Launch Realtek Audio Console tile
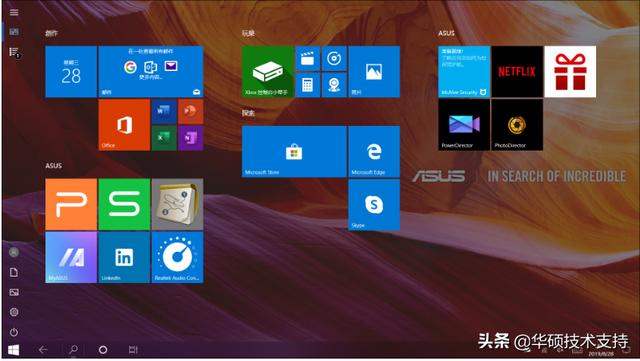640x361 pixels. pyautogui.click(x=177, y=257)
